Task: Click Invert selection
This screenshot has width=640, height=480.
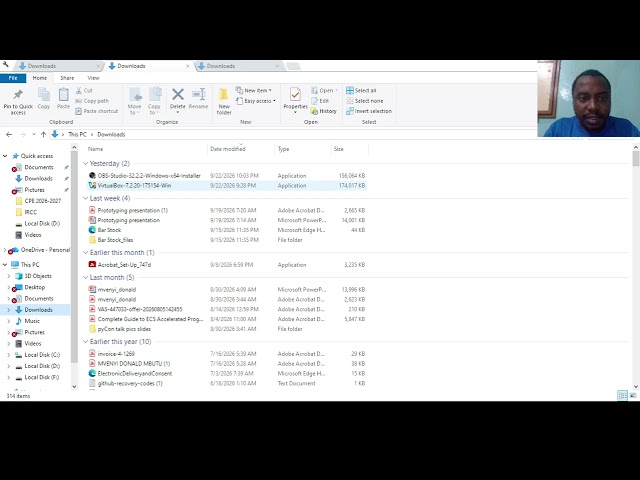Action: [369, 111]
